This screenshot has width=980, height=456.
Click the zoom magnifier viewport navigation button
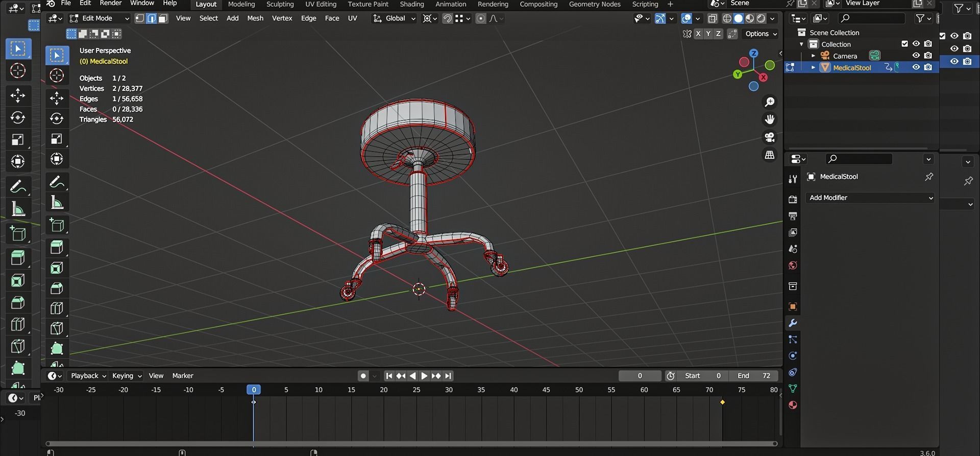[x=769, y=102]
